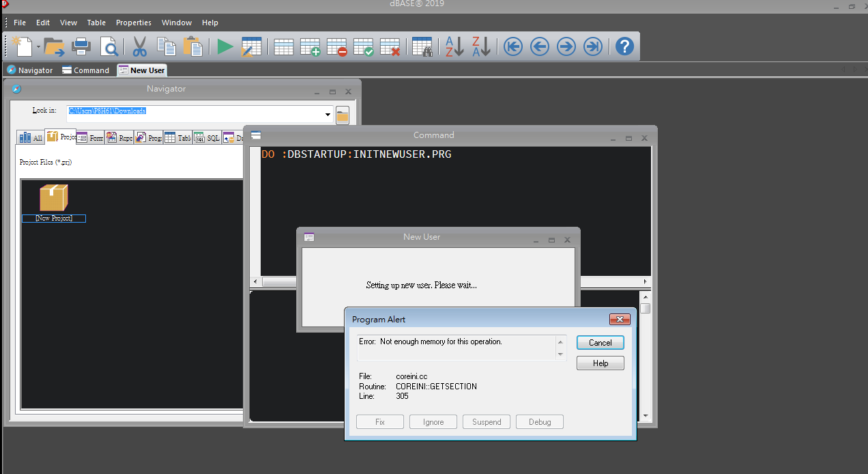868x474 pixels.
Task: Click the Command window title bar icon
Action: click(x=256, y=135)
